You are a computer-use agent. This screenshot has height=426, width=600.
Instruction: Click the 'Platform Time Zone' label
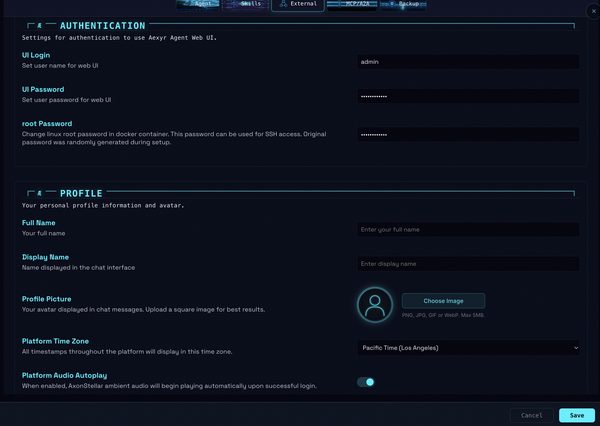[x=55, y=341]
